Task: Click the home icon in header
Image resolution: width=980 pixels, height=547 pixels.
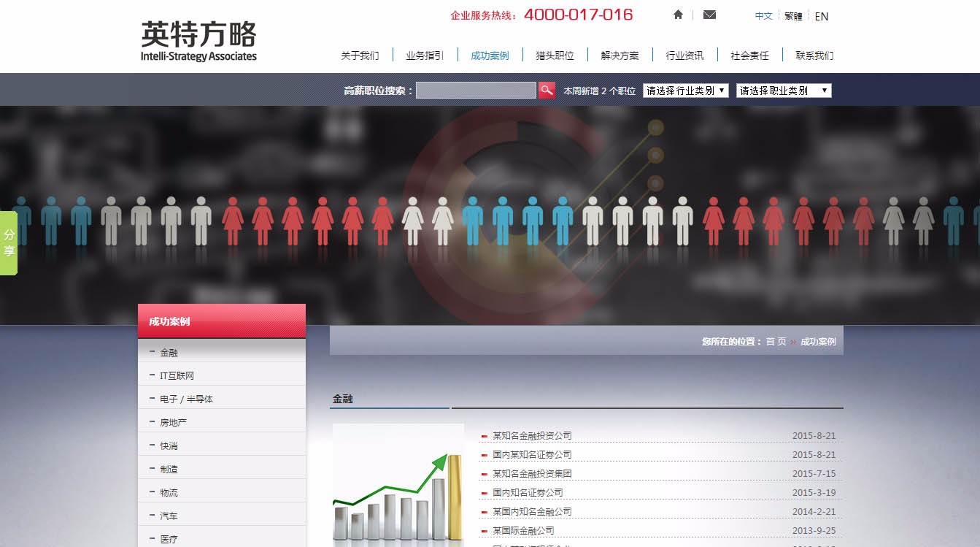Action: pyautogui.click(x=679, y=15)
